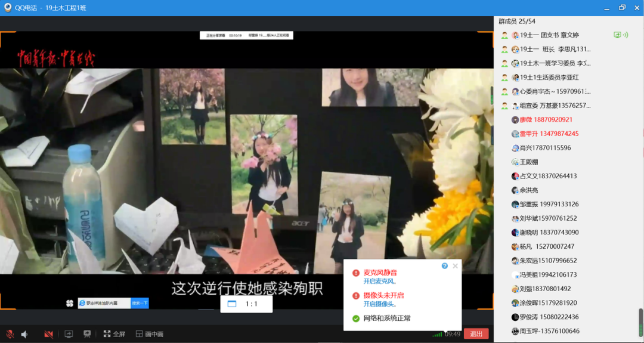The width and height of the screenshot is (644, 343).
Task: Click the 1:1 scale button
Action: [246, 304]
